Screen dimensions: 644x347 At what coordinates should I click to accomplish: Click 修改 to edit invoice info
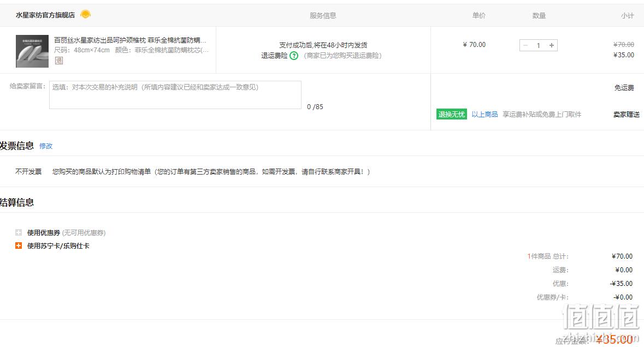click(46, 146)
